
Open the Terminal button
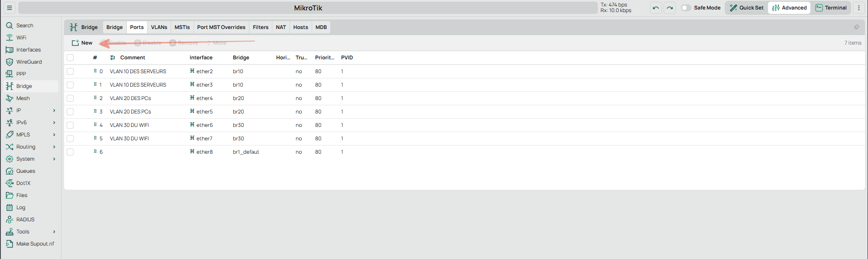coord(831,8)
